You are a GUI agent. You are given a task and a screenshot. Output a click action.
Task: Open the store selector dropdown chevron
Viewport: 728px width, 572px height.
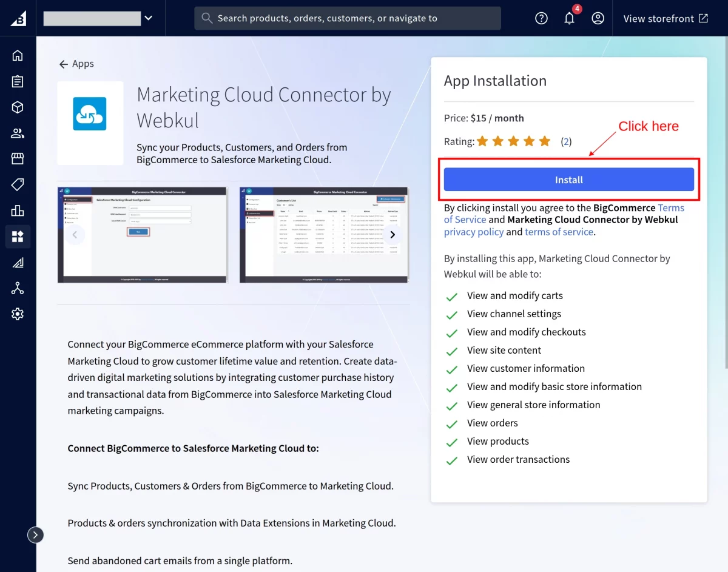coord(149,18)
